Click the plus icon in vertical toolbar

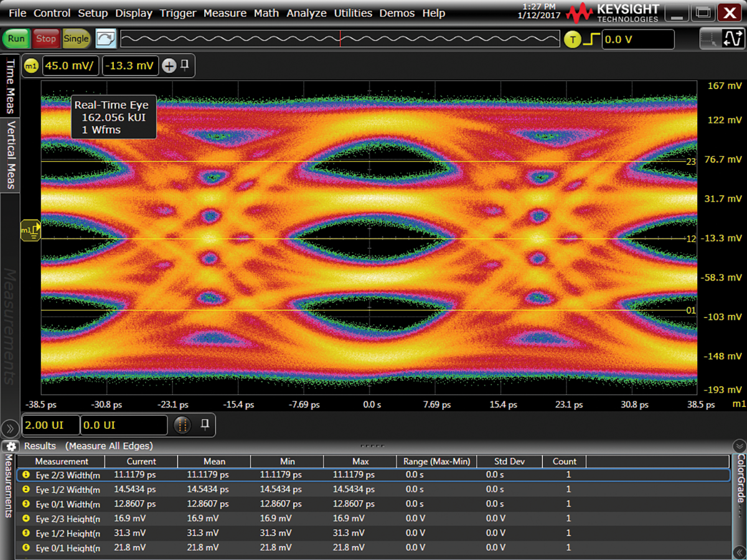(169, 66)
